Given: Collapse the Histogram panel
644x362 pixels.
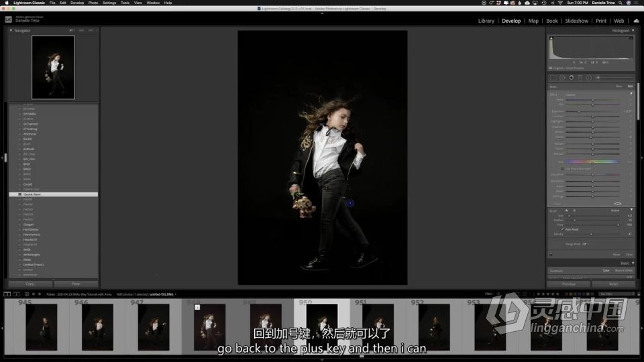Looking at the screenshot, I should 633,30.
